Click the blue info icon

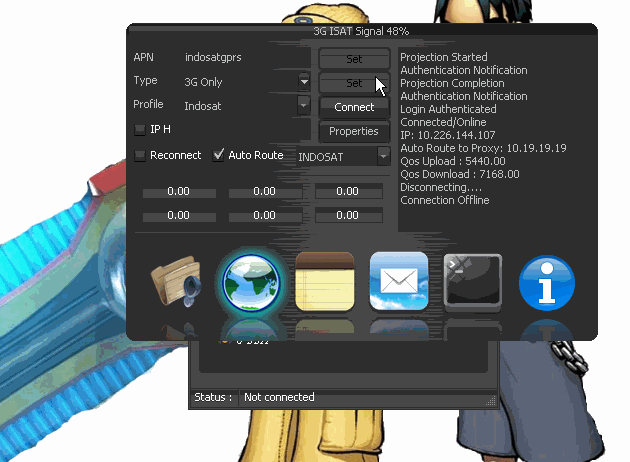click(547, 283)
